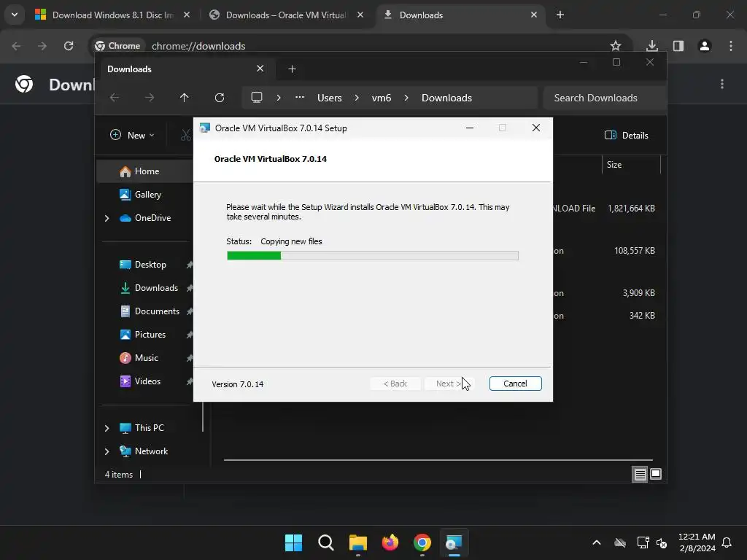Viewport: 747px width, 560px height.
Task: Click Users in the breadcrumb path
Action: coord(329,98)
